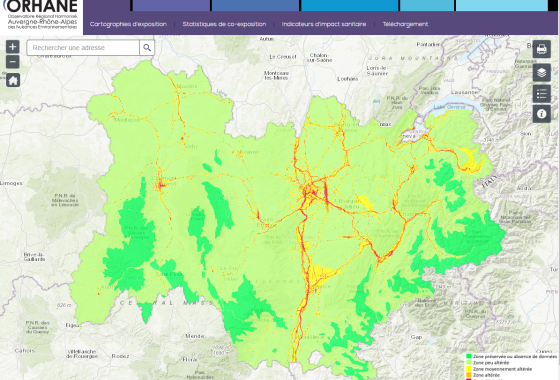This screenshot has width=560, height=380.
Task: Click the magnifier search icon
Action: pos(147,48)
